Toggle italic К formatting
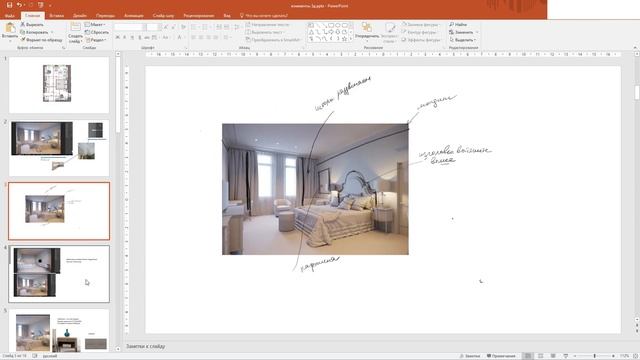This screenshot has width=640, height=360. pos(125,37)
